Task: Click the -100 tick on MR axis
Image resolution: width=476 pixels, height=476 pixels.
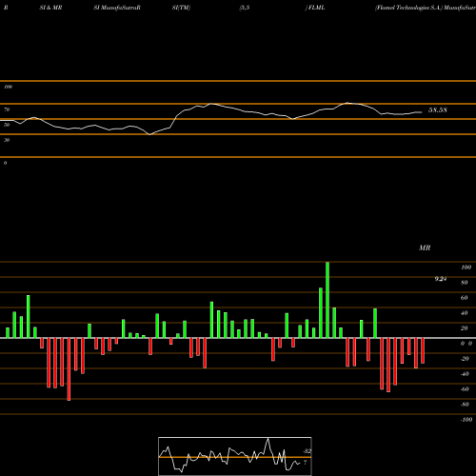Action: coord(466,420)
